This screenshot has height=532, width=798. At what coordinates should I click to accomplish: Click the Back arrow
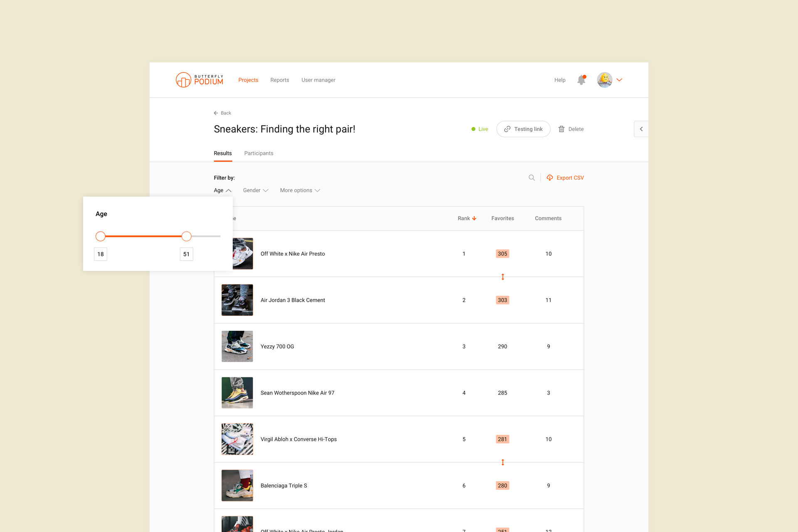pyautogui.click(x=216, y=113)
